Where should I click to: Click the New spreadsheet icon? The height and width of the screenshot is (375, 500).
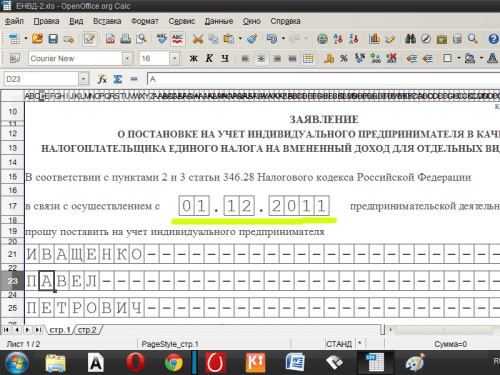pyautogui.click(x=14, y=39)
